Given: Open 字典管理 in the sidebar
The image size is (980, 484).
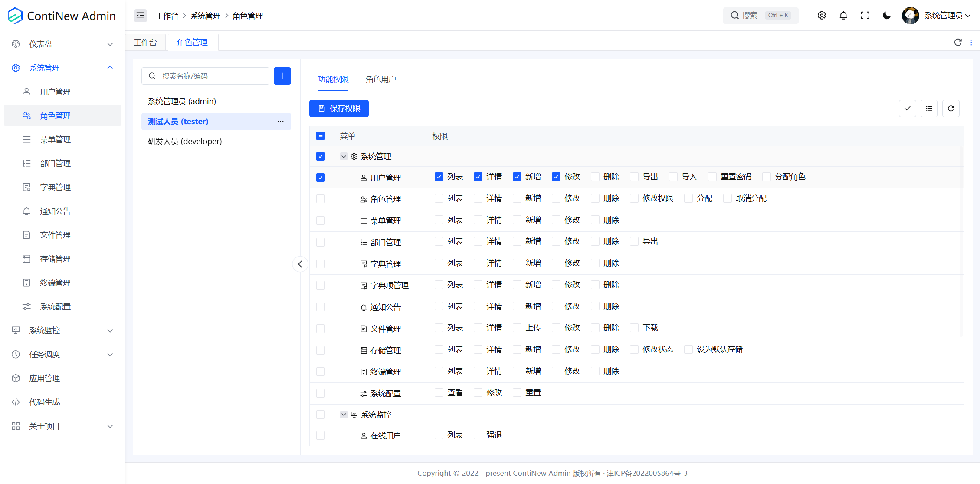Looking at the screenshot, I should pyautogui.click(x=62, y=187).
